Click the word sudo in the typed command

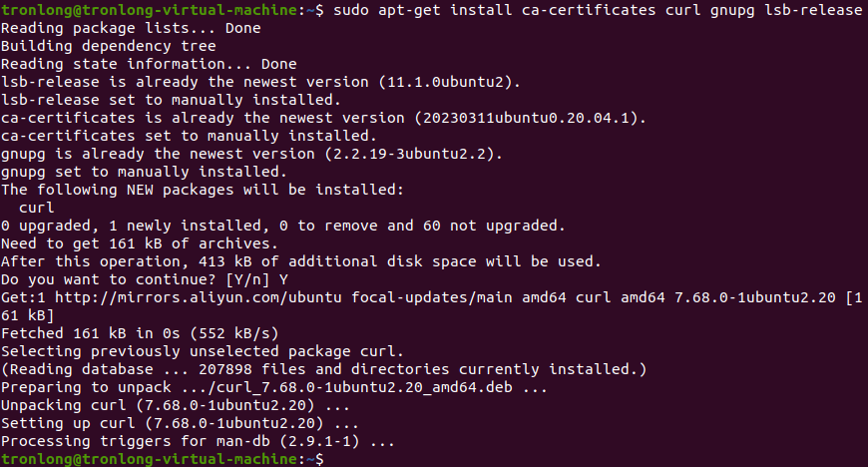(351, 10)
